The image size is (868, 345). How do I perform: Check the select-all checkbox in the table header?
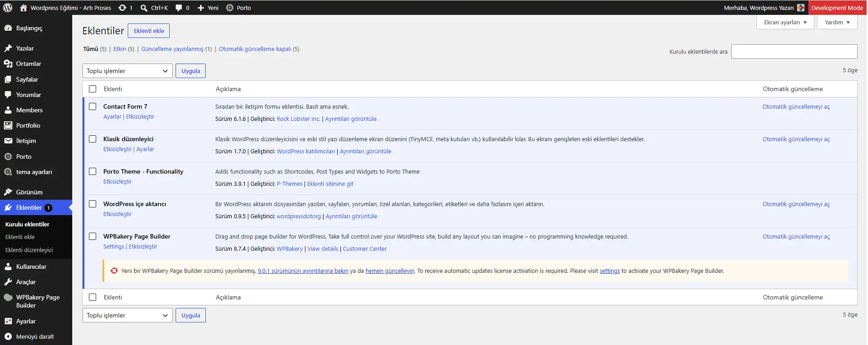click(x=93, y=89)
